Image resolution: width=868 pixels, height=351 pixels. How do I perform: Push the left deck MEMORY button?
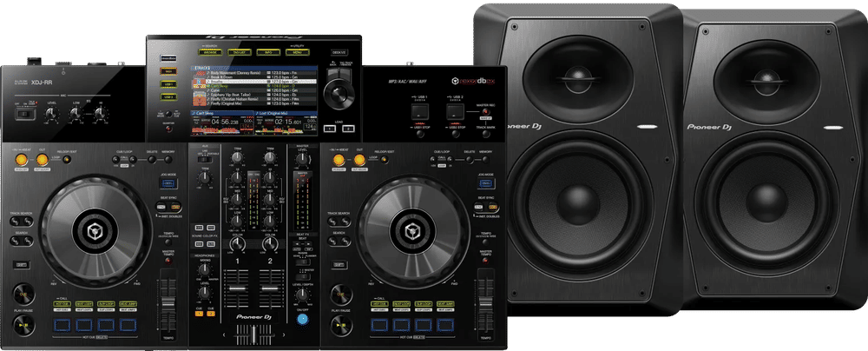pos(168,160)
